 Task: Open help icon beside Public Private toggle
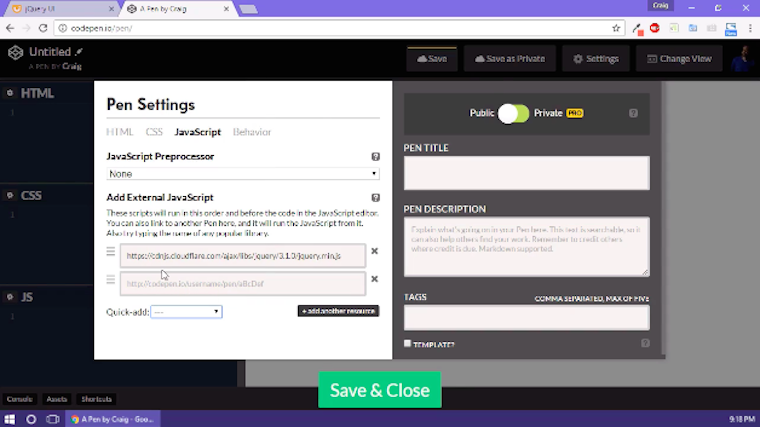633,113
